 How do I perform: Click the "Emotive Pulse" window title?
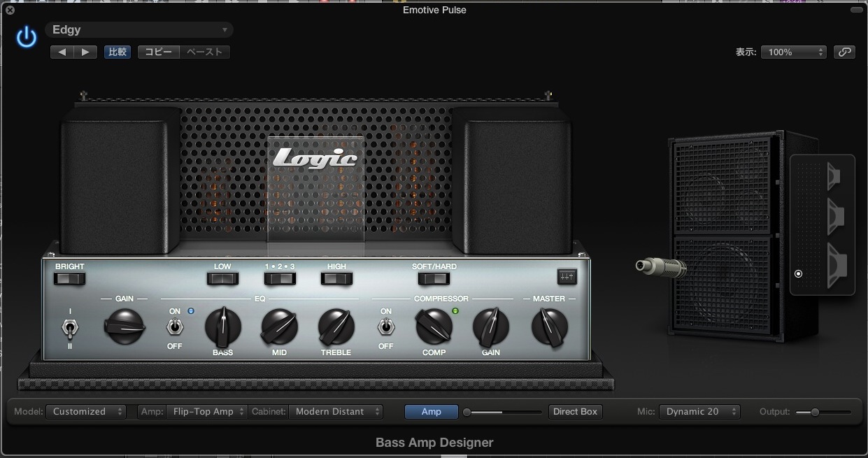click(434, 10)
